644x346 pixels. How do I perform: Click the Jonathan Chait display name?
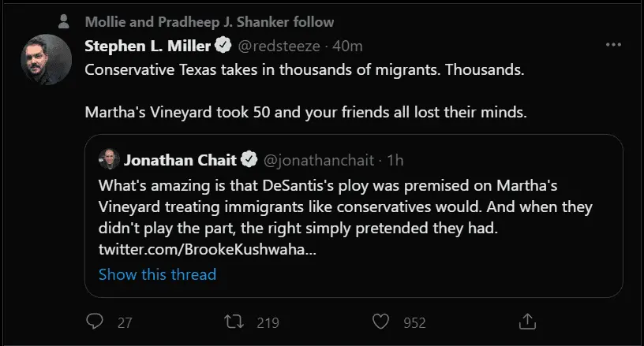click(181, 160)
